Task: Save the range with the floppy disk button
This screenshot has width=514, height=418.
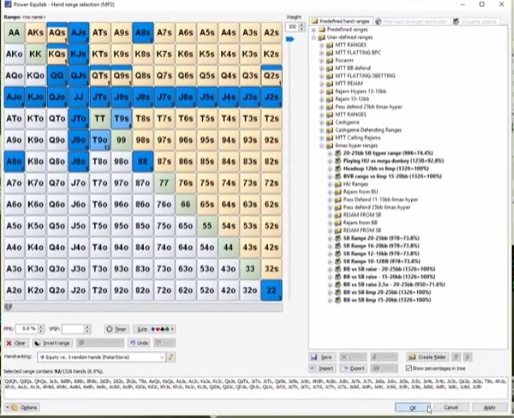Action: tap(322, 357)
